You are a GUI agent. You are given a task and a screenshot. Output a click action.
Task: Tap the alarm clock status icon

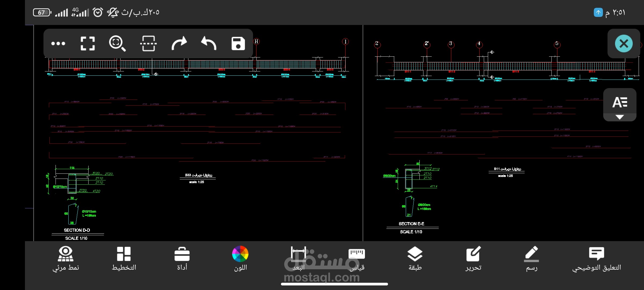[x=98, y=12]
